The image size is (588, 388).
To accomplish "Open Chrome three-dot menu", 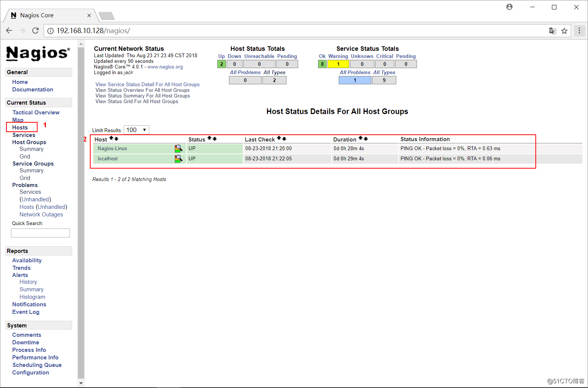I will pyautogui.click(x=579, y=30).
